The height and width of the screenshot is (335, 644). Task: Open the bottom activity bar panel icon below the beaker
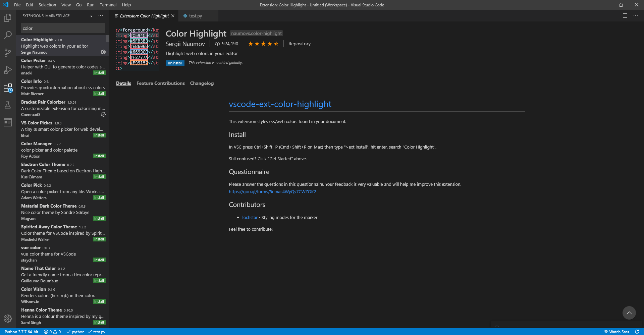coord(8,122)
